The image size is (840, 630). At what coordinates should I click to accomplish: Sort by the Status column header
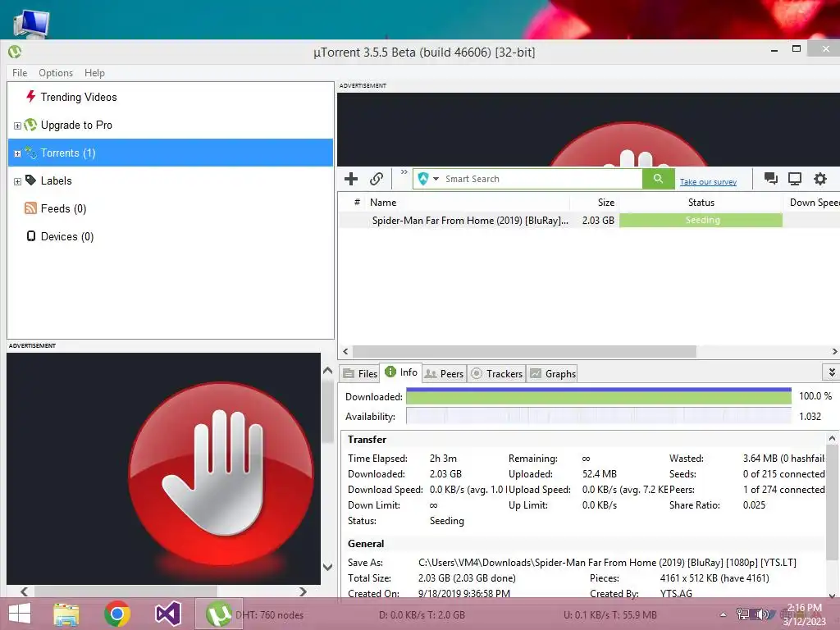pyautogui.click(x=701, y=203)
